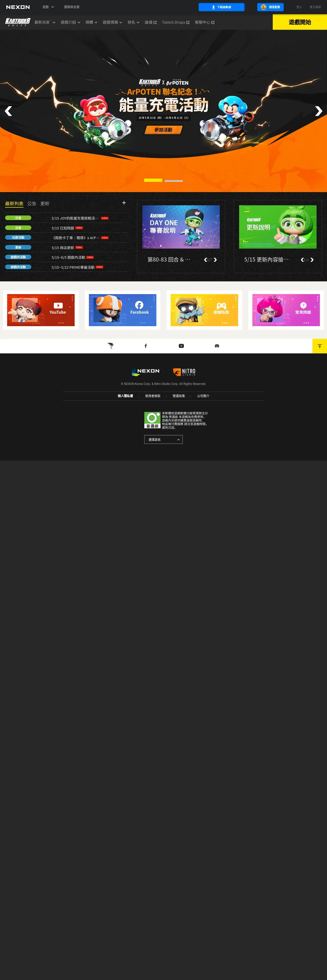Open 個人隱私權 footer link
Viewport: 327px width, 980px height.
(125, 396)
